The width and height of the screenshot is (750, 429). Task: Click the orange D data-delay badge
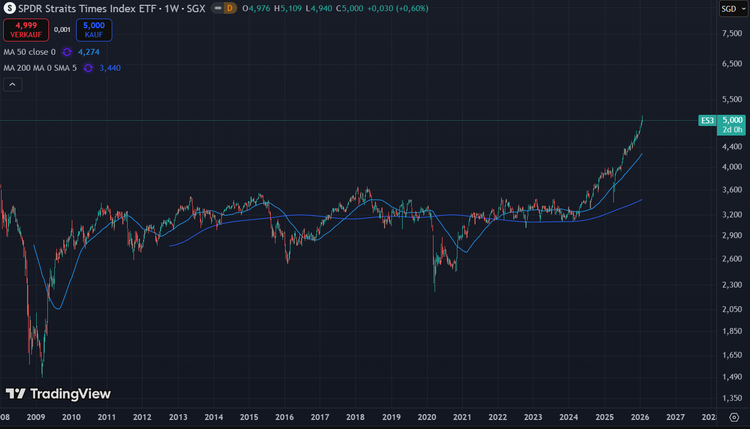229,8
